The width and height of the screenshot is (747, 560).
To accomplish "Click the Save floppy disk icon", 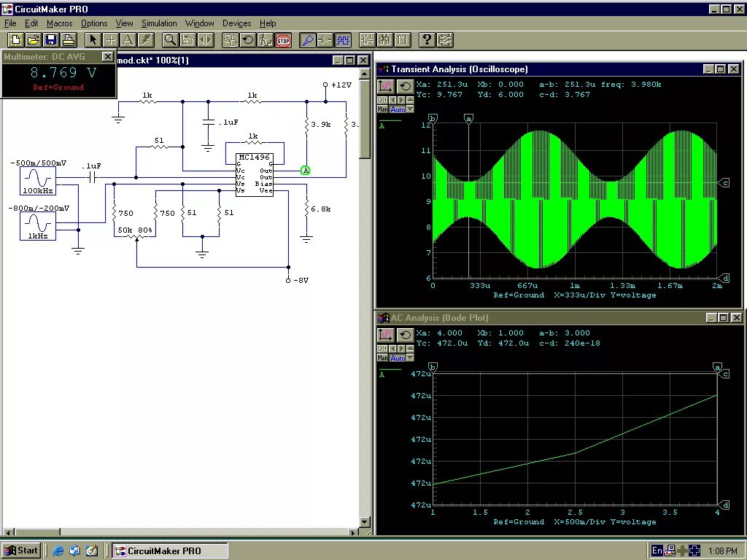I will [51, 40].
